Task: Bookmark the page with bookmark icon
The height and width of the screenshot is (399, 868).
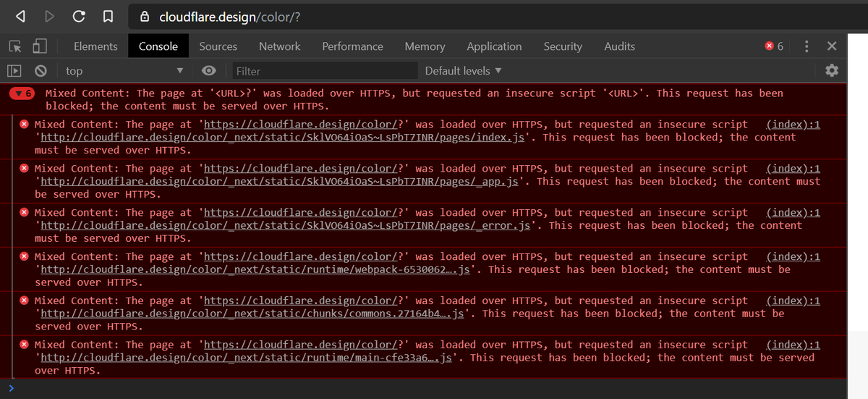Action: pyautogui.click(x=108, y=16)
